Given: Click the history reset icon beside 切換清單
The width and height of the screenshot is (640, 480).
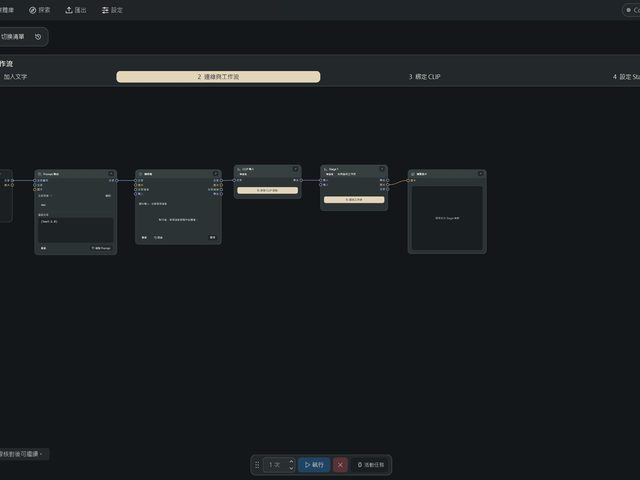Looking at the screenshot, I should pos(38,37).
